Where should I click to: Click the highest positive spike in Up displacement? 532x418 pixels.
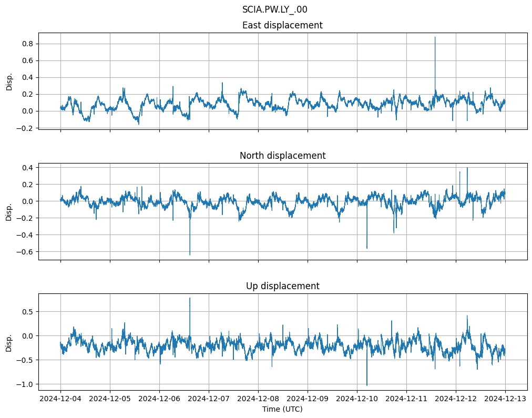(190, 299)
